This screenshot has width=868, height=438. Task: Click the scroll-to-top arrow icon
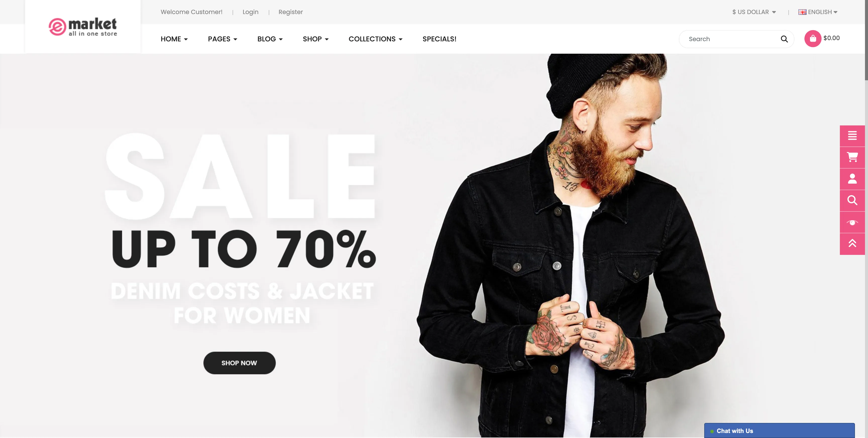tap(852, 244)
